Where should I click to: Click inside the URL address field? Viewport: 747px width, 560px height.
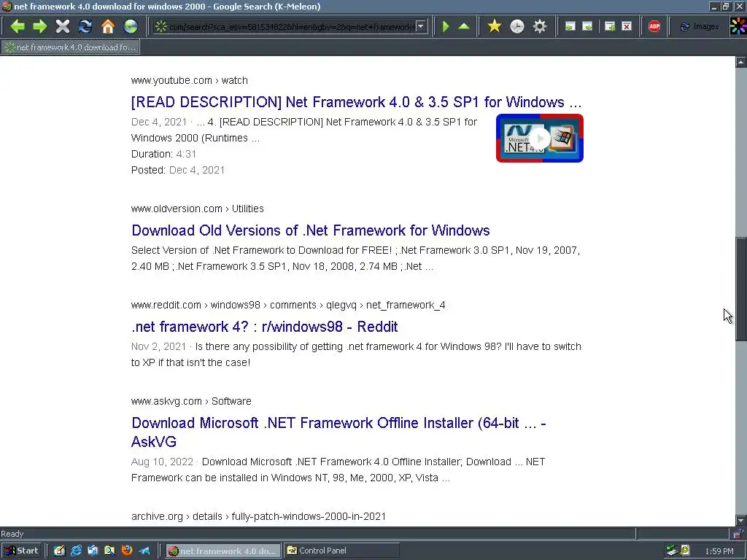coord(291,27)
